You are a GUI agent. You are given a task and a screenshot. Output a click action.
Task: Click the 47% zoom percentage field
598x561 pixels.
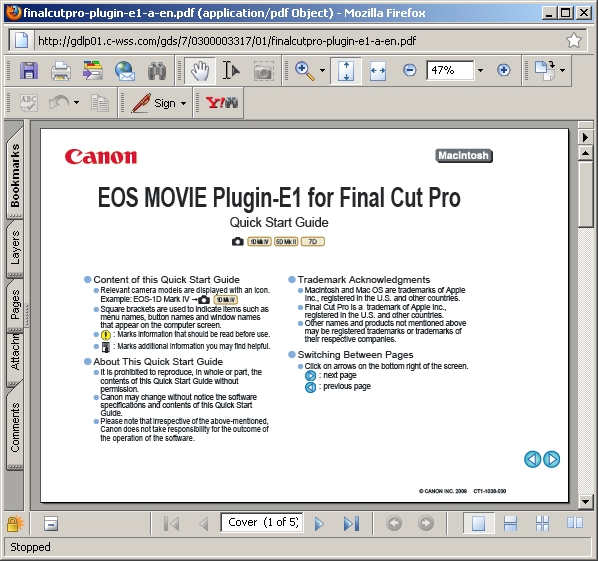point(450,70)
